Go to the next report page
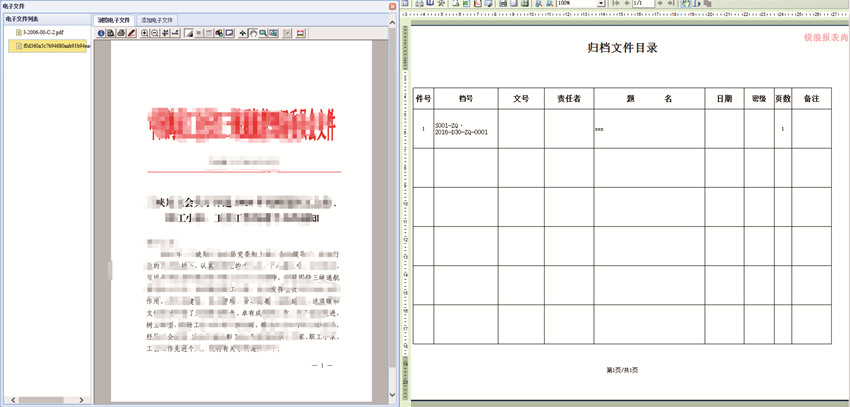Image resolution: width=850 pixels, height=407 pixels. [x=659, y=4]
